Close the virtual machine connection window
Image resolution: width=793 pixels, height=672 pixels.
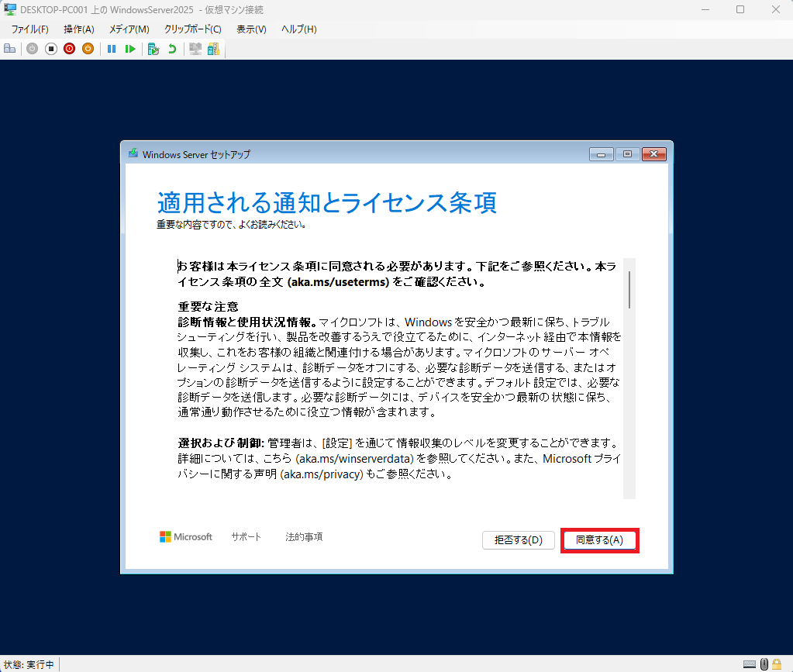pos(776,9)
